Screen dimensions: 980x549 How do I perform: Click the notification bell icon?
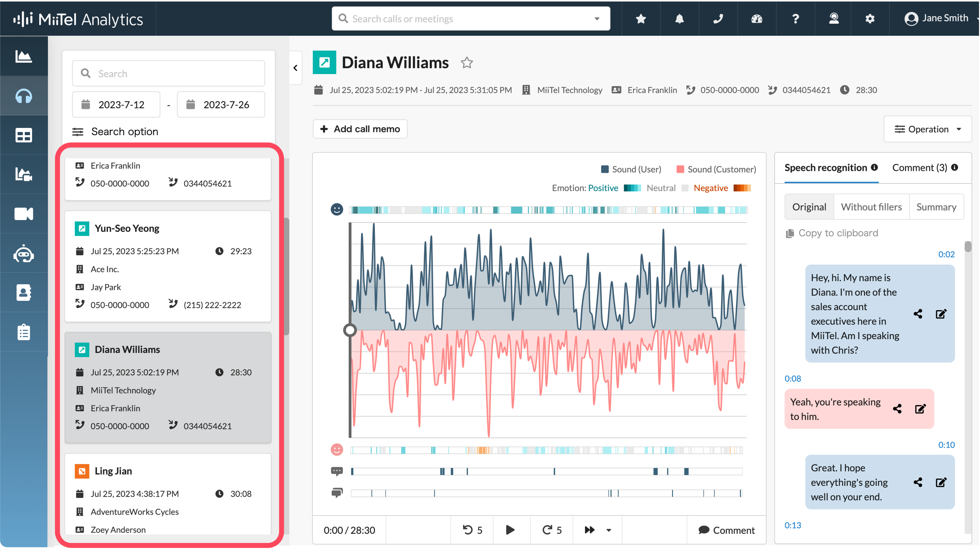point(679,18)
